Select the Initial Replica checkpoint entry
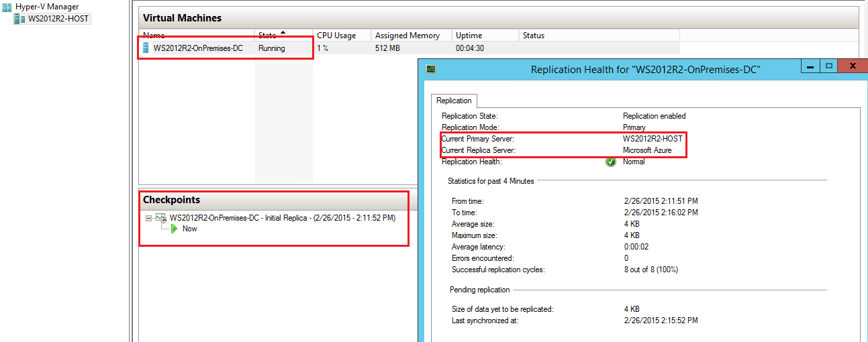 coord(282,218)
